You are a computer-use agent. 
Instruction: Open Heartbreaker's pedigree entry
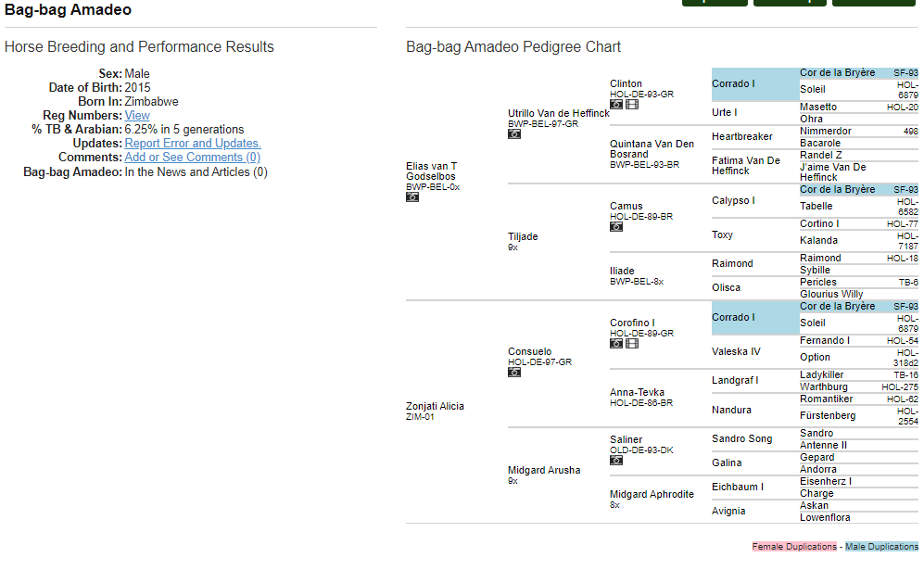741,136
